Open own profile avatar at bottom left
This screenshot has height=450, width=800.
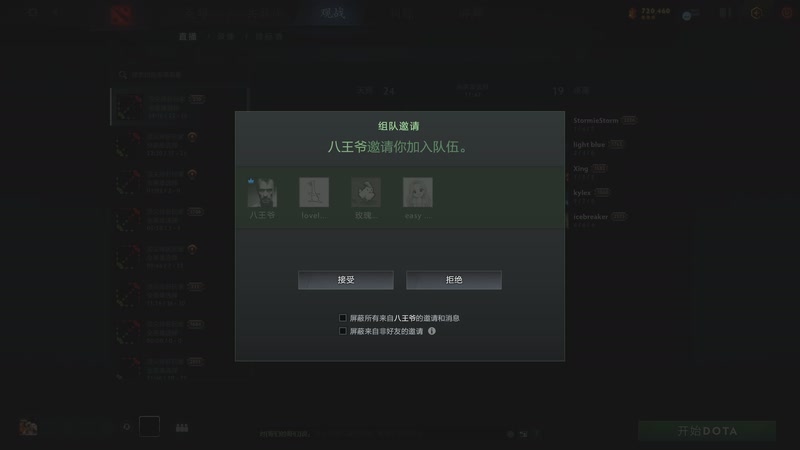click(x=29, y=427)
